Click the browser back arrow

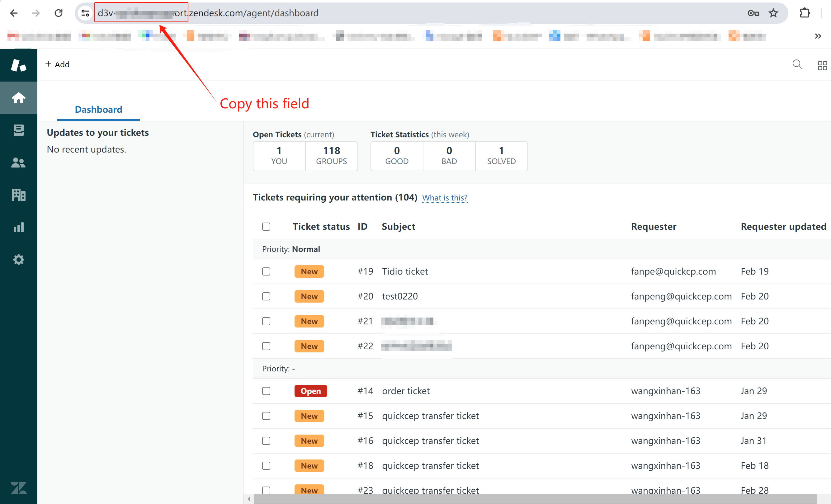point(14,13)
